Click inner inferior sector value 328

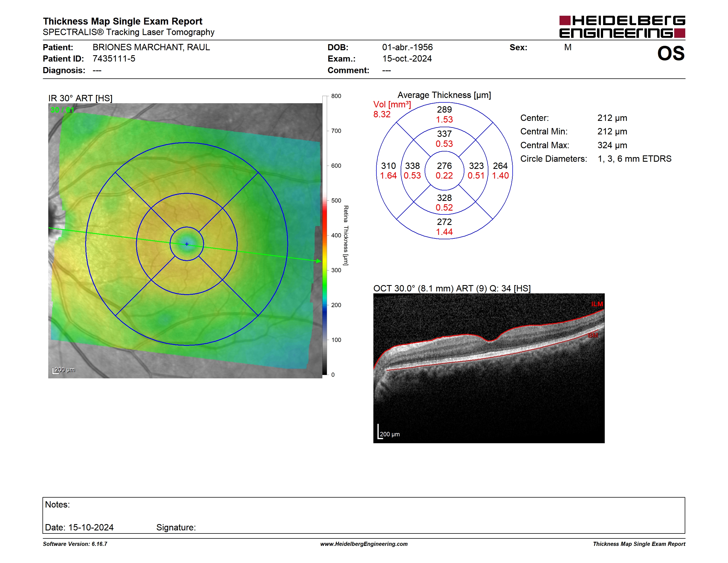click(444, 198)
